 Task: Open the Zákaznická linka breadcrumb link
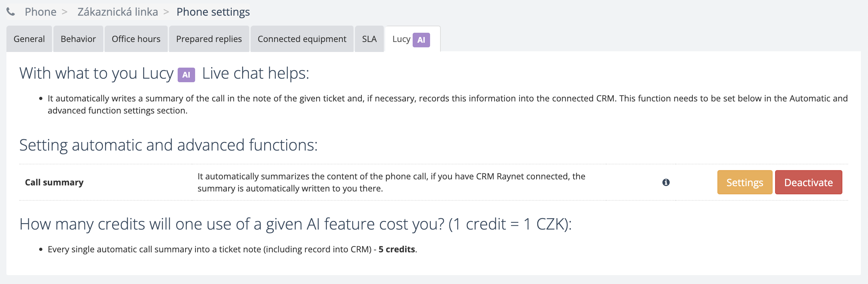(x=117, y=12)
